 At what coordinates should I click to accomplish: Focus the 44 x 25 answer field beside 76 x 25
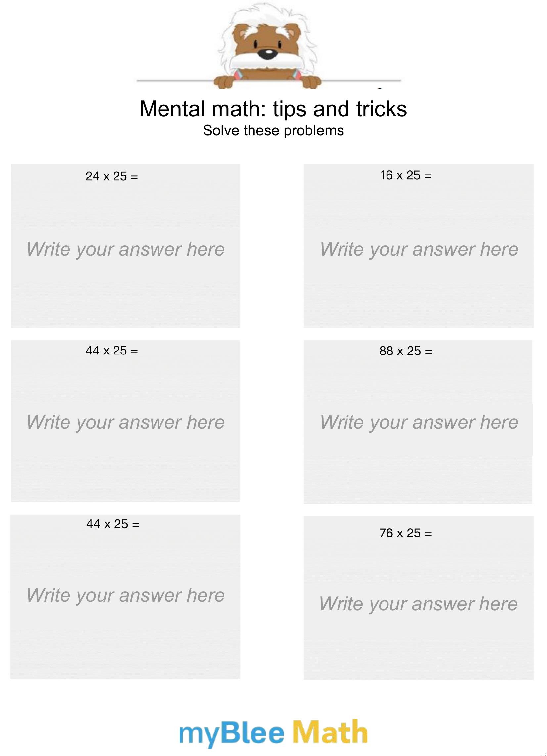pyautogui.click(x=125, y=595)
